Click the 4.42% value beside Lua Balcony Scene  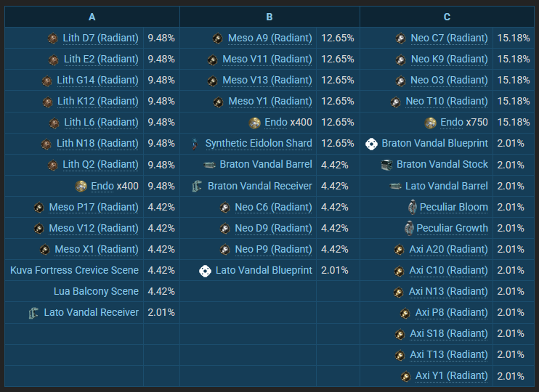tap(161, 292)
